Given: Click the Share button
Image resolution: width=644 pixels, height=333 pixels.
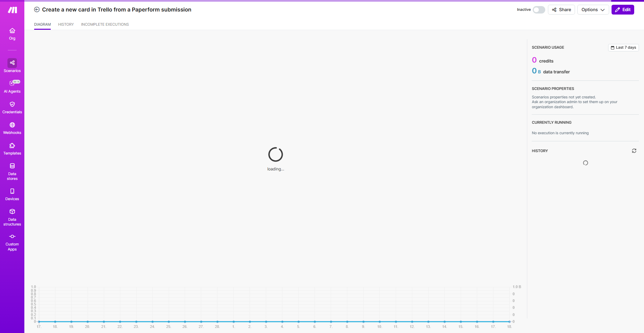Looking at the screenshot, I should tap(561, 10).
